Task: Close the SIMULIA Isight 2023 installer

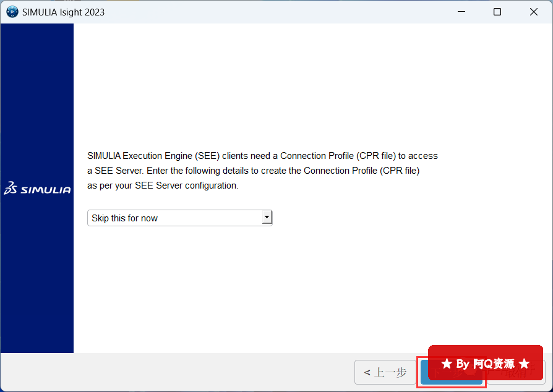Action: click(534, 12)
